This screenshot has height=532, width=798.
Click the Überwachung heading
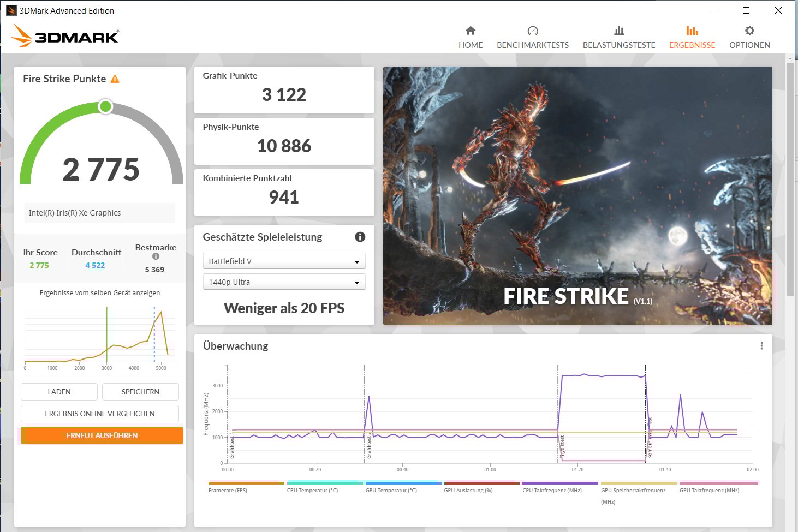[236, 346]
